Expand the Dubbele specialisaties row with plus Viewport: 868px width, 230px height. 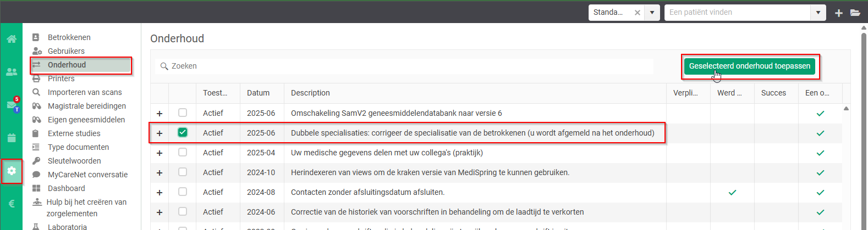pyautogui.click(x=160, y=133)
